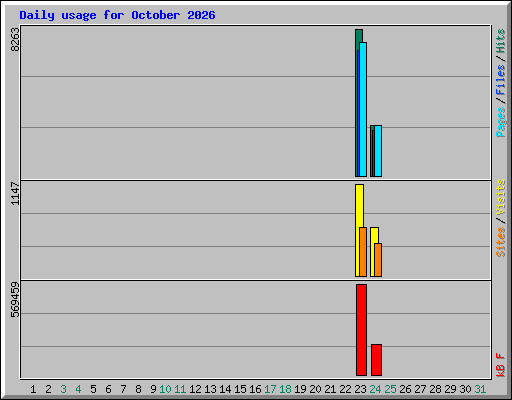
Task: Click the orange Sites bar for day 24
Action: click(x=378, y=260)
